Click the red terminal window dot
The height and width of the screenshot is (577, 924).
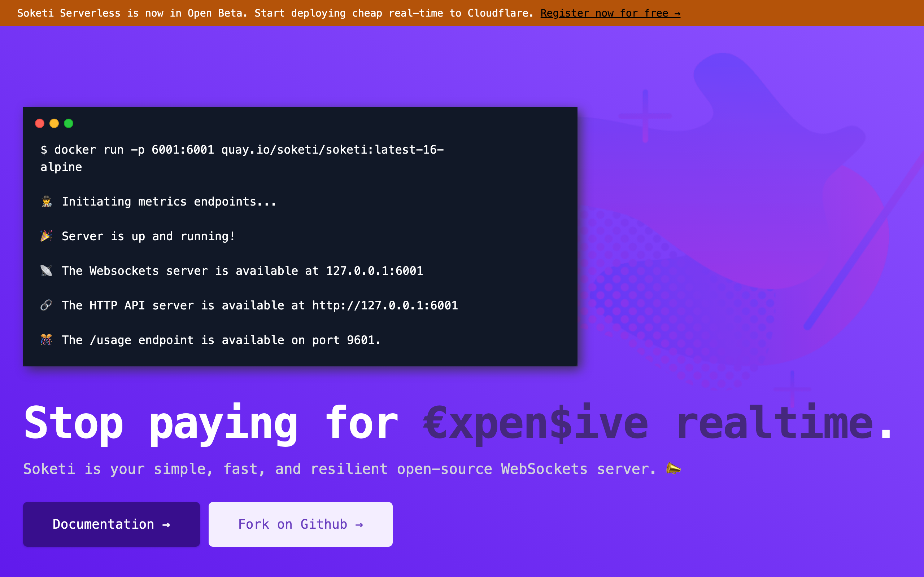point(40,123)
